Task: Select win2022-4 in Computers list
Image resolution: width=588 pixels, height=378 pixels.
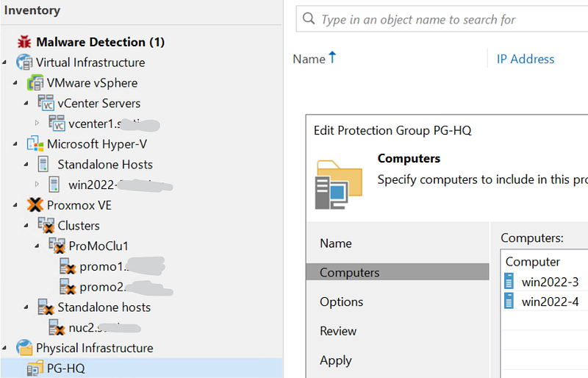Action: click(x=550, y=302)
